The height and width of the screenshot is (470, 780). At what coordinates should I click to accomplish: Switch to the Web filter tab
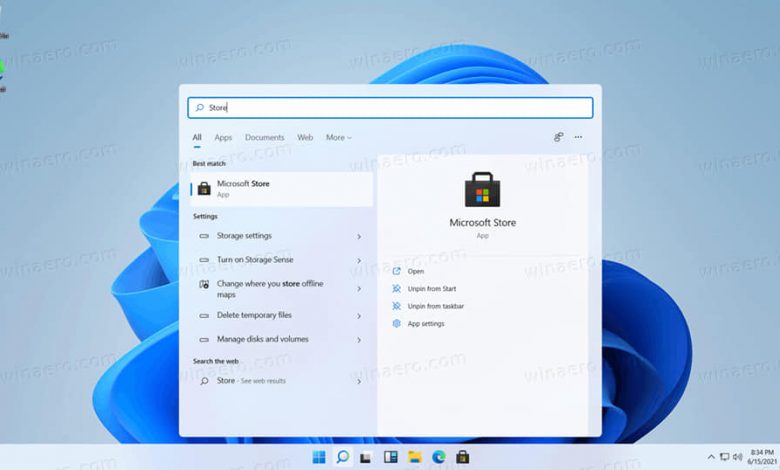[305, 137]
